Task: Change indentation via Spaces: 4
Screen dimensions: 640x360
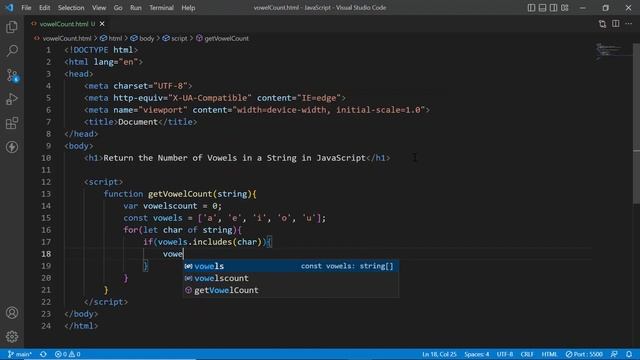Action: point(476,354)
